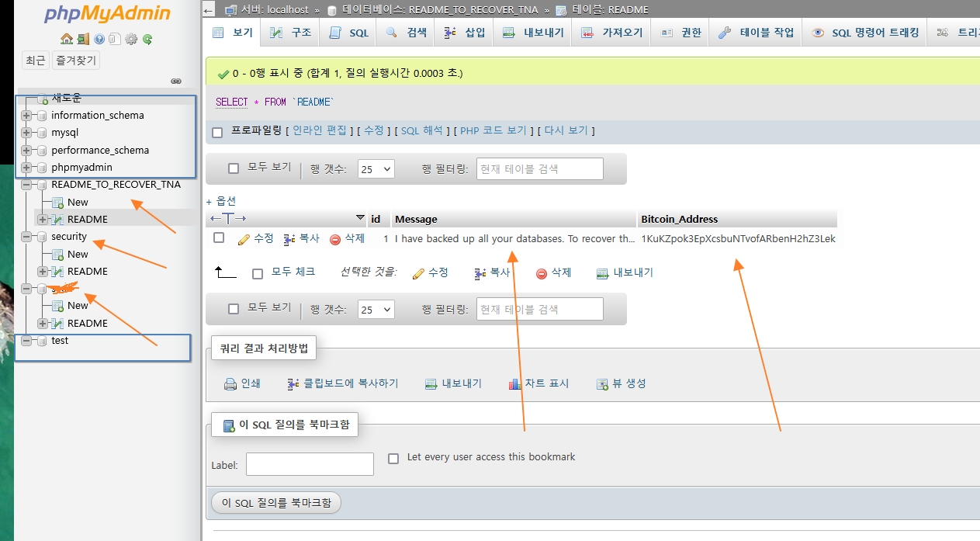
Task: Click the blue question mark documentation icon
Action: click(x=99, y=39)
